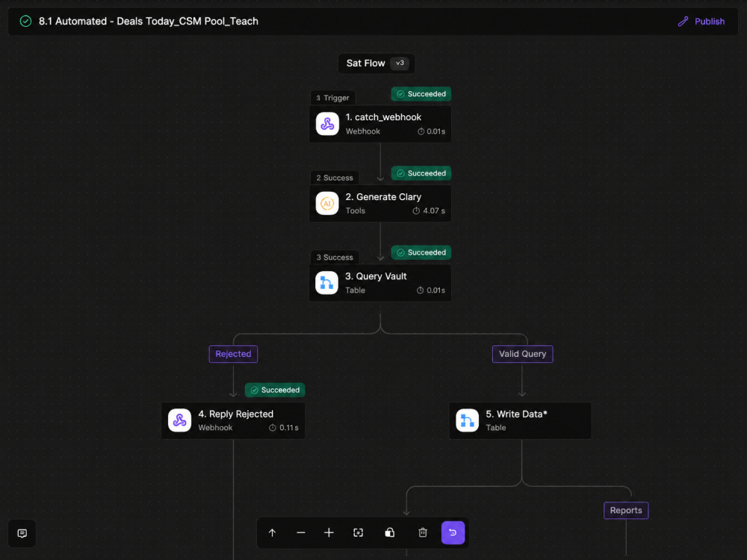Select the catch_webhook webhook icon
The image size is (747, 560).
327,124
